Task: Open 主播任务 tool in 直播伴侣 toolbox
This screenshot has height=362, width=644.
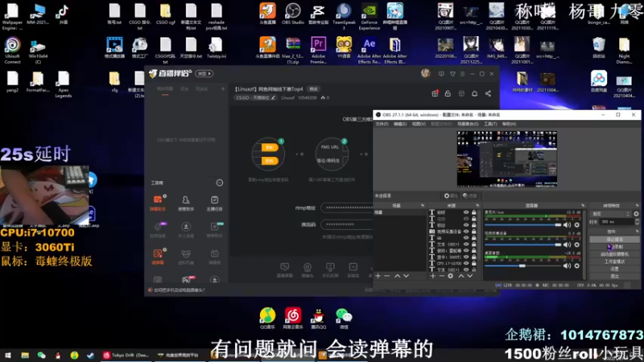Action: coord(214,203)
